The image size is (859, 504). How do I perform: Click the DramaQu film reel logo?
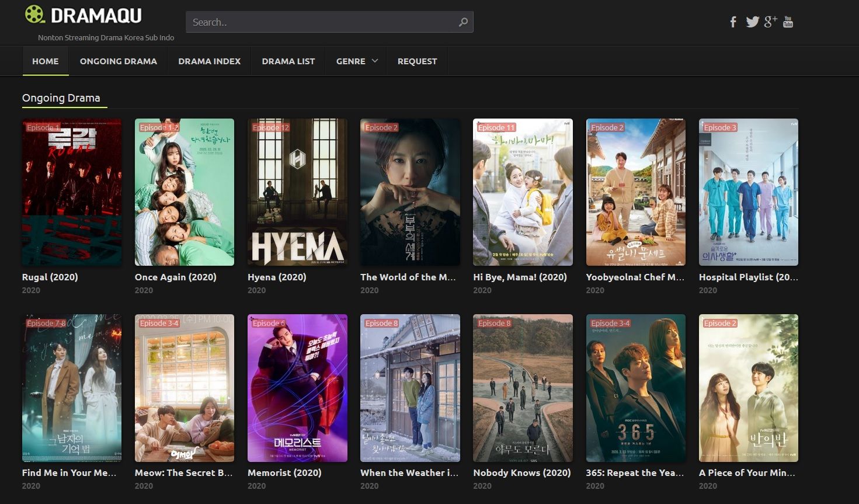tap(34, 14)
